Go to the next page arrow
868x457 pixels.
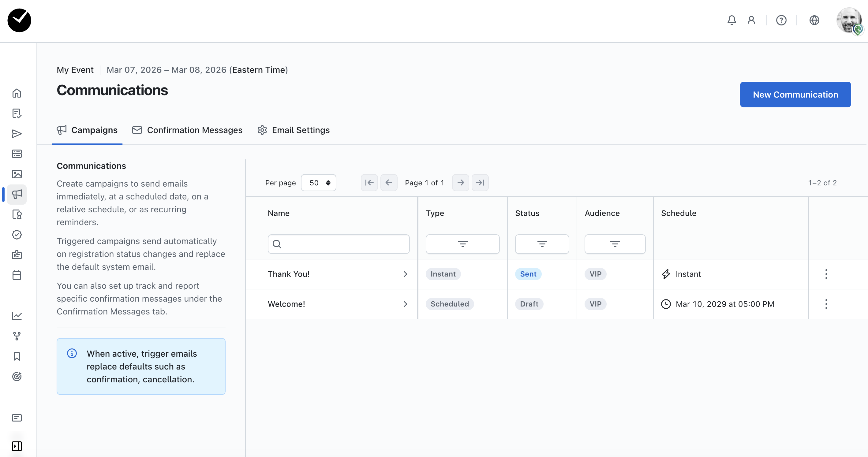pos(460,183)
